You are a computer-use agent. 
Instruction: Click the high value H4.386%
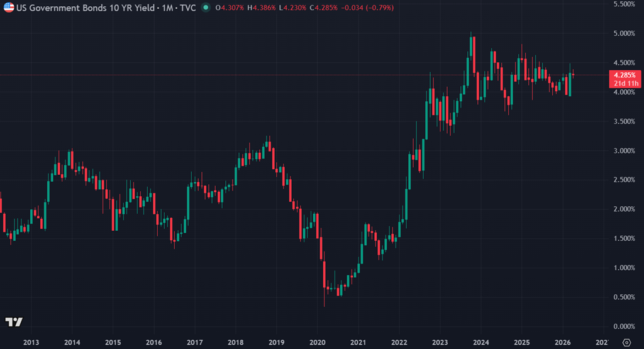coord(260,8)
